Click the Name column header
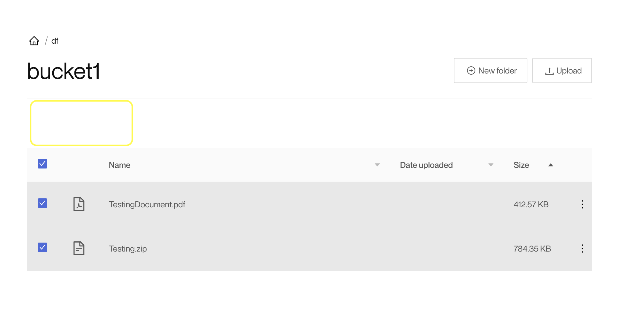This screenshot has height=334, width=644. (x=119, y=165)
